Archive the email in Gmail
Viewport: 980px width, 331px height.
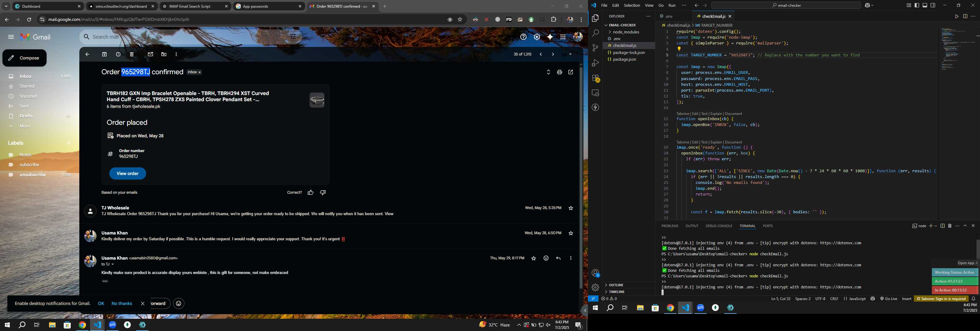tap(105, 55)
